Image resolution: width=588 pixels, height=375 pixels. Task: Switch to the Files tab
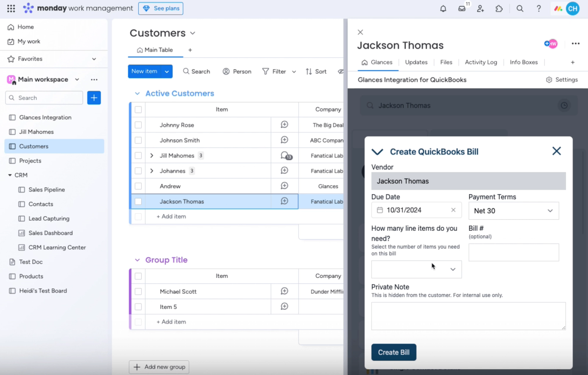pos(446,62)
